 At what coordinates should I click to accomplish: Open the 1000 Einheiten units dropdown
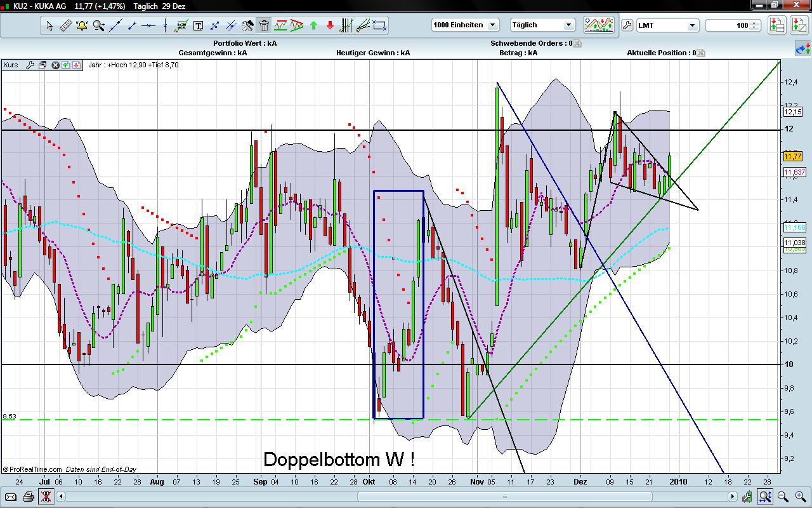[466, 25]
